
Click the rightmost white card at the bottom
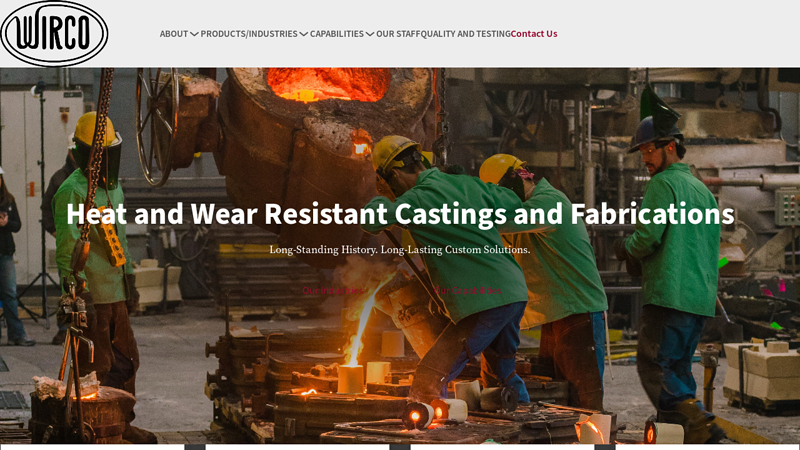[707, 446]
